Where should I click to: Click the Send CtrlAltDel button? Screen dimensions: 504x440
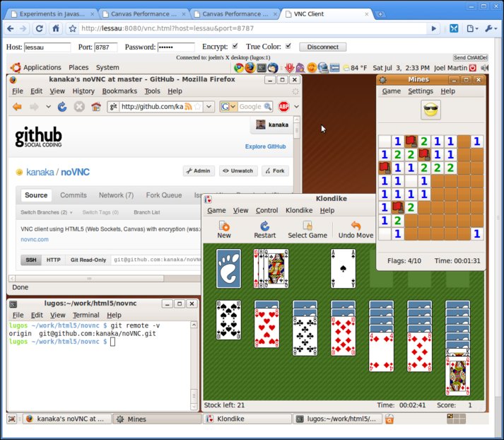click(470, 57)
